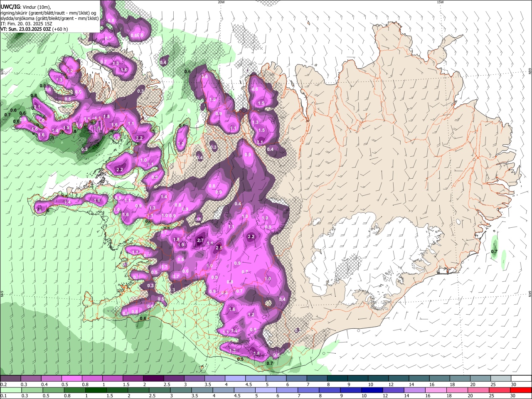The image size is (532, 399).
Task: Pick the 1.5–2 swatch in the upper legend row
Action: click(x=133, y=379)
